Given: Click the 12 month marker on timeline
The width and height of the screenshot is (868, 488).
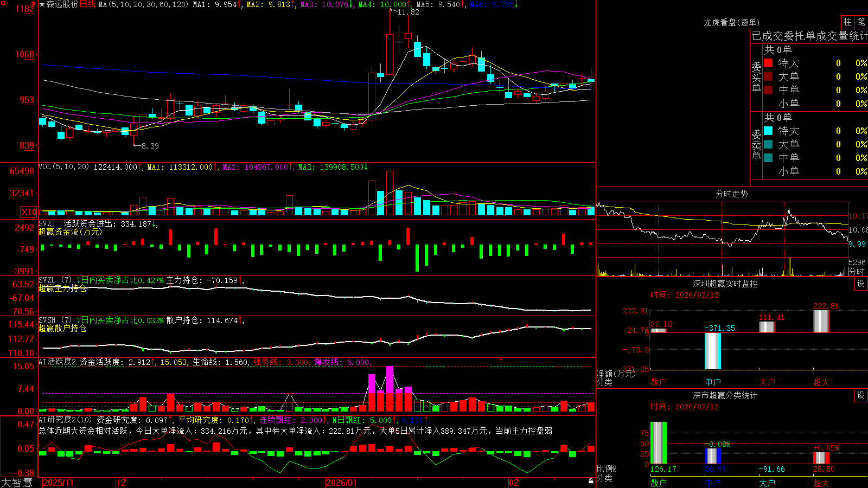Looking at the screenshot, I should coord(122,483).
